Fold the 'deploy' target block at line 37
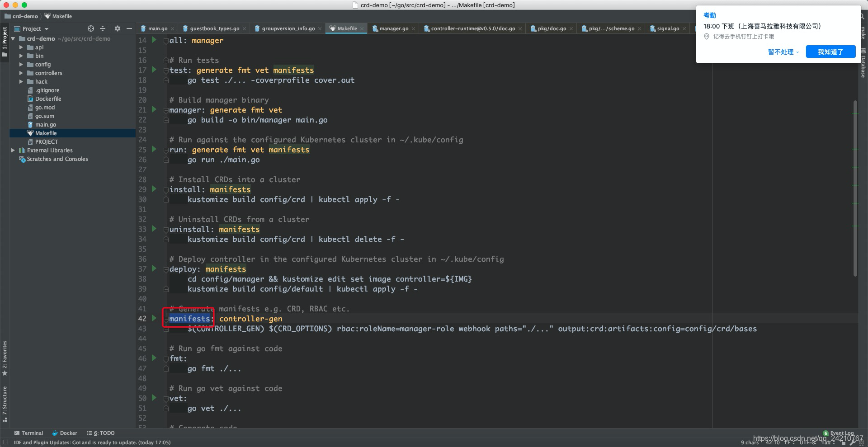The height and width of the screenshot is (447, 868). click(x=166, y=269)
